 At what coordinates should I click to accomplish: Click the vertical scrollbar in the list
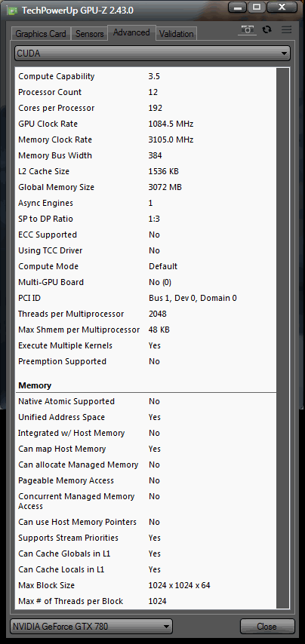pyautogui.click(x=283, y=338)
